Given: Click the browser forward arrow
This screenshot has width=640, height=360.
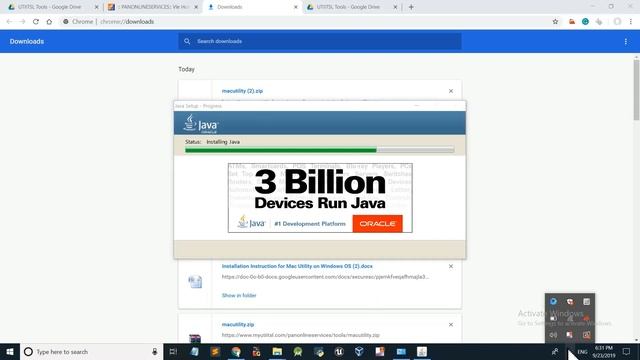Looking at the screenshot, I should coord(22,22).
